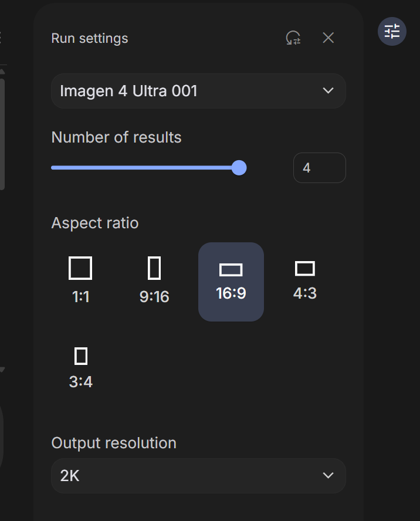Reset run settings to defaults icon

coord(293,38)
